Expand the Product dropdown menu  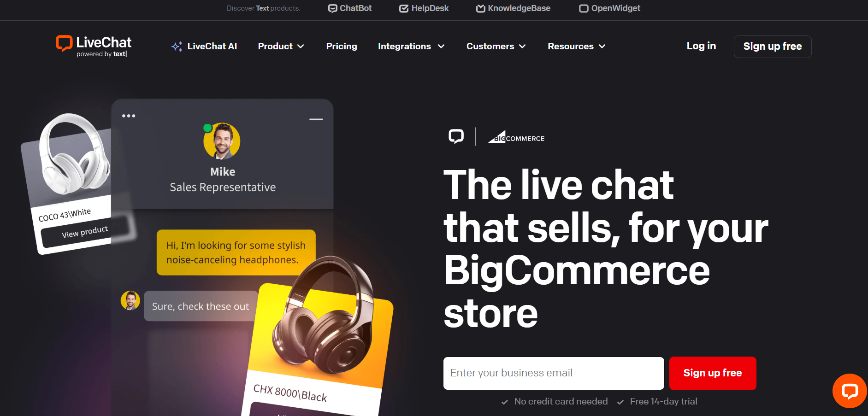coord(281,46)
